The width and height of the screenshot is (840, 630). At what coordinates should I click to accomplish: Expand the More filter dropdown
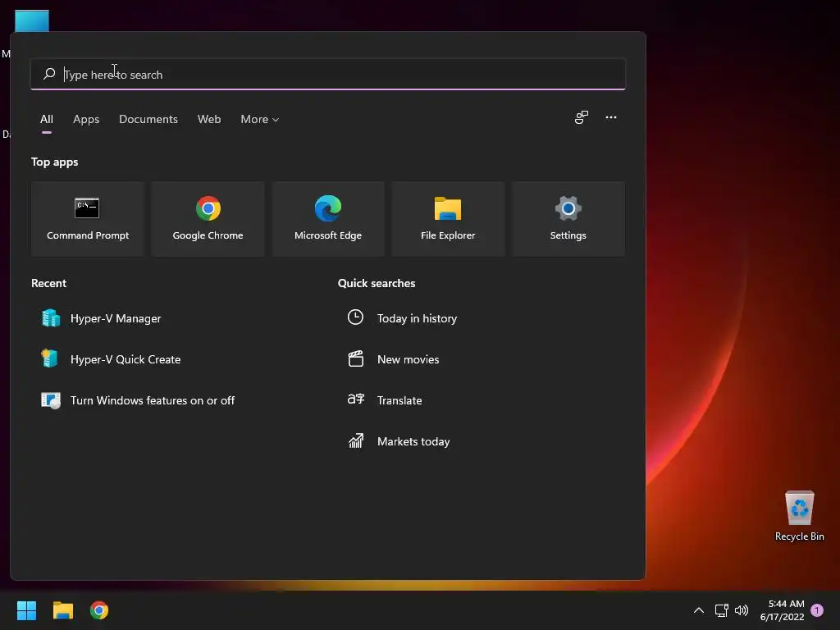(x=260, y=119)
